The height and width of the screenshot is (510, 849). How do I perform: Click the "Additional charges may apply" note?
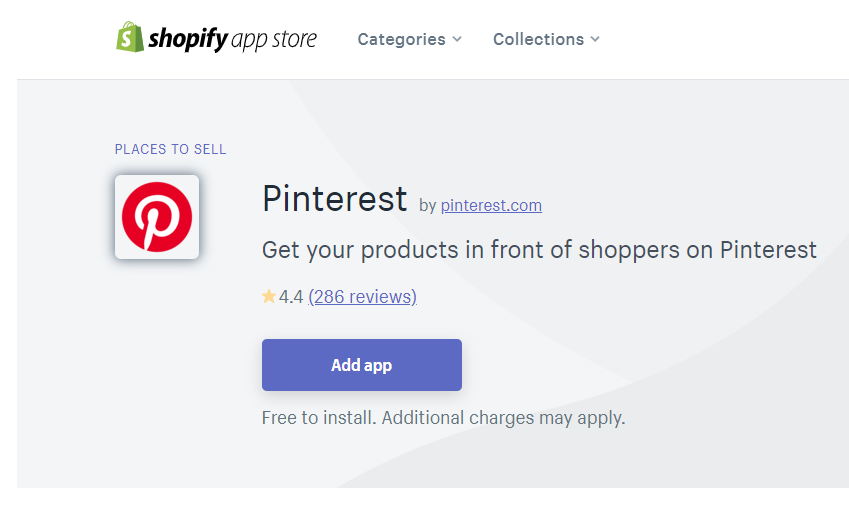[503, 418]
